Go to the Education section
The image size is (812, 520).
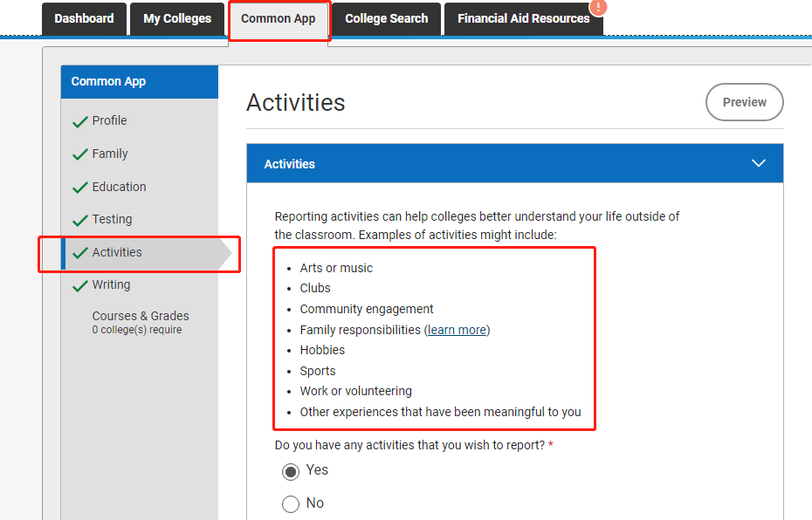[x=119, y=187]
